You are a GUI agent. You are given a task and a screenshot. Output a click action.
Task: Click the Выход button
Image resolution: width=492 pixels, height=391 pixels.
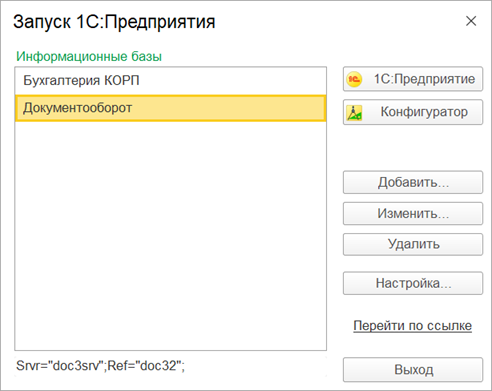click(x=413, y=370)
